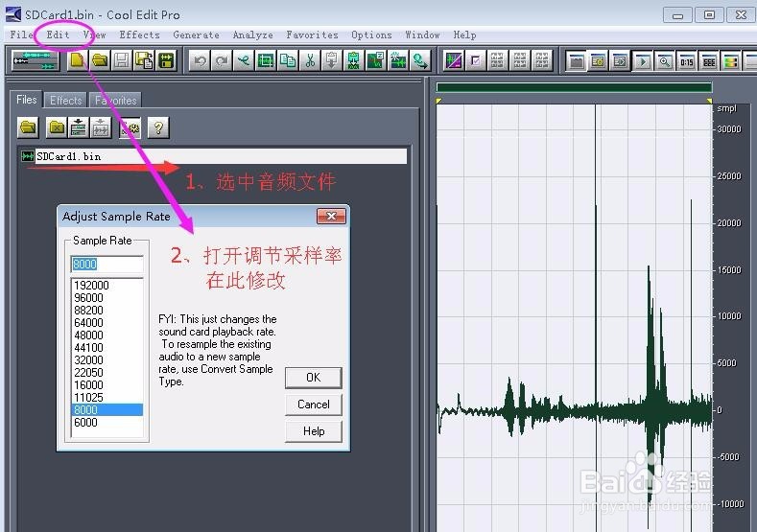
Task: Open the Effects menu
Action: click(139, 35)
